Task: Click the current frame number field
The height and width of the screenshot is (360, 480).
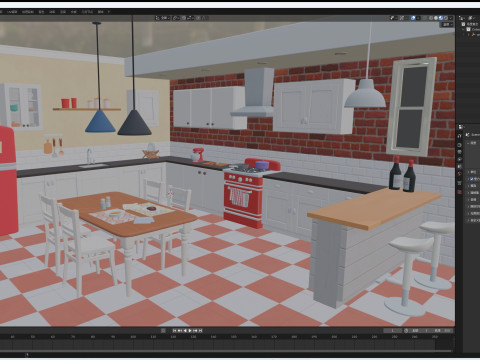Action: coord(393,331)
